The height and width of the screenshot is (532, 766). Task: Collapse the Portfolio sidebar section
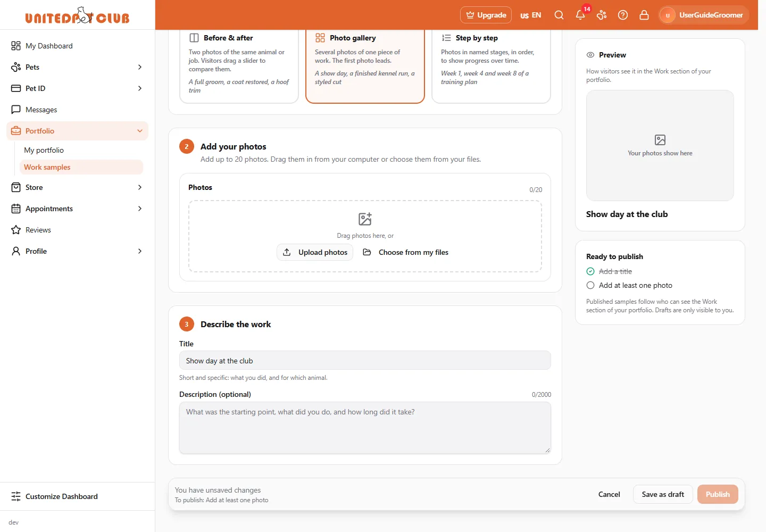pyautogui.click(x=140, y=131)
